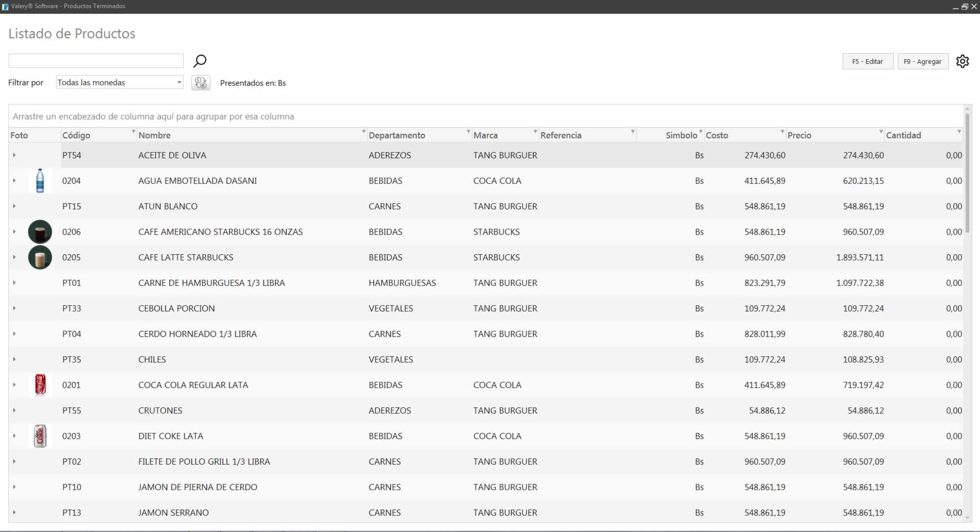Screen dimensions: 980x532
Task: Expand the ATUN BLANCO row
Action: coord(14,206)
